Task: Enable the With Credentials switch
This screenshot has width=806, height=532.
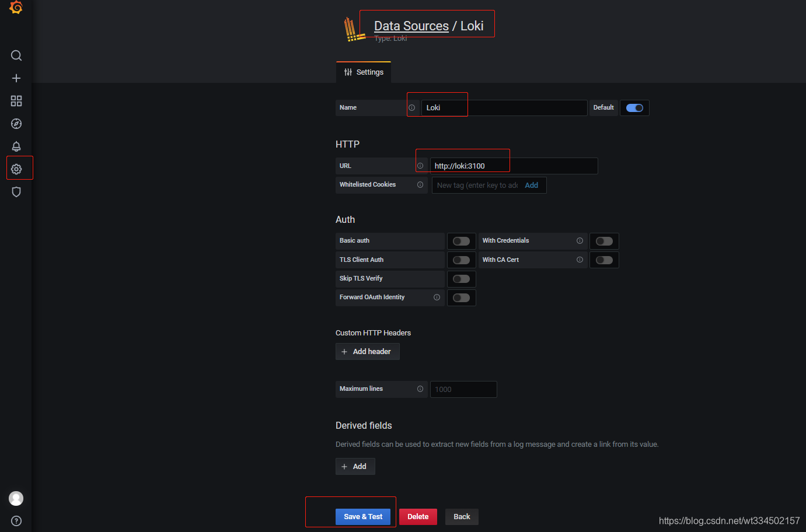Action: coord(604,241)
